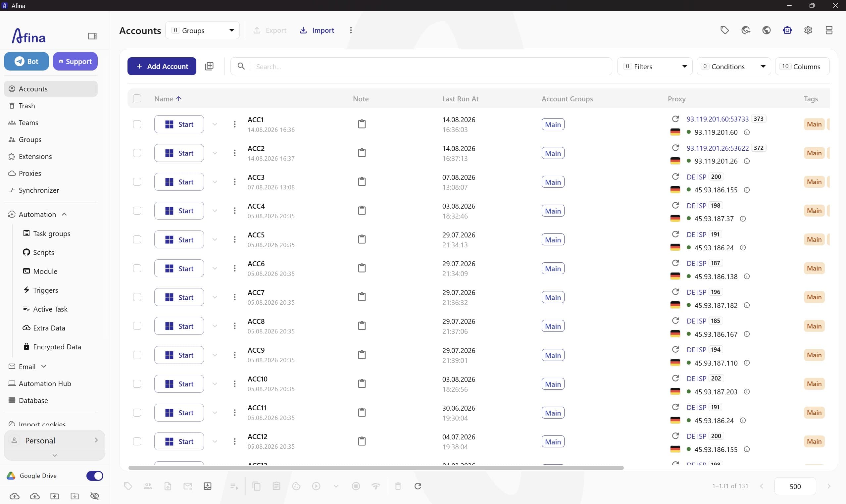846x504 pixels.
Task: Switch row layout icon in header
Action: [x=829, y=30]
